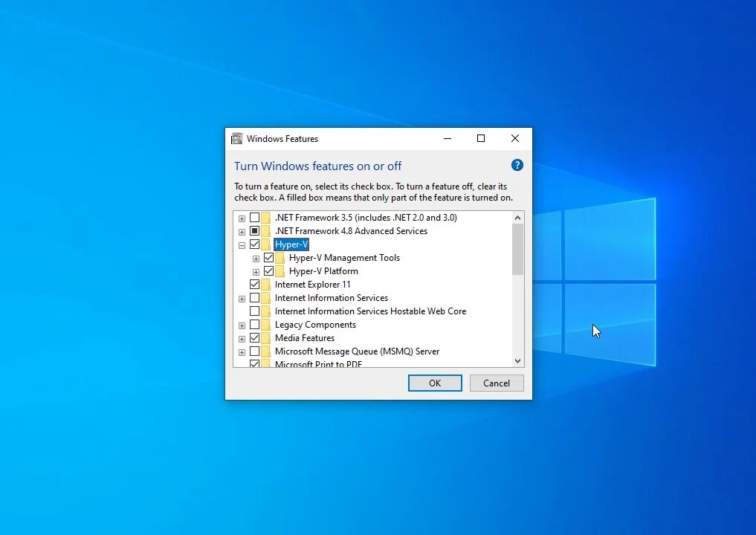
Task: Click folder icon beside Hyper-V Platform
Action: [x=280, y=271]
